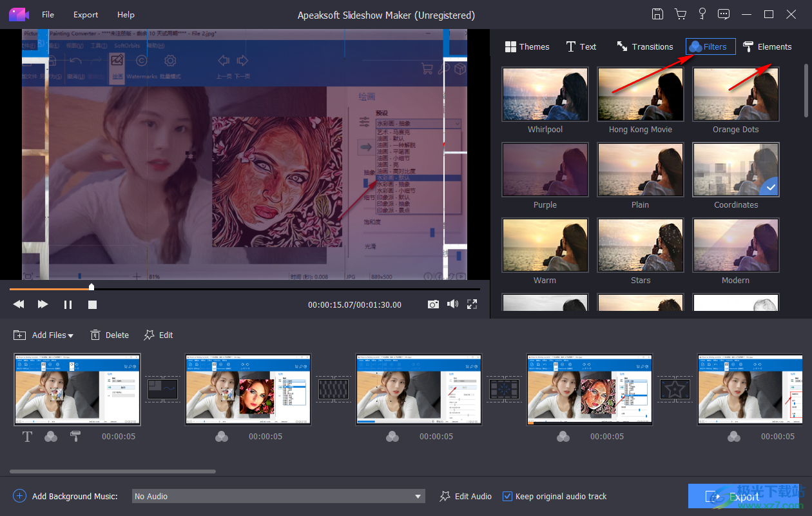The height and width of the screenshot is (516, 812).
Task: Select the second clip in the timeline
Action: pos(248,389)
